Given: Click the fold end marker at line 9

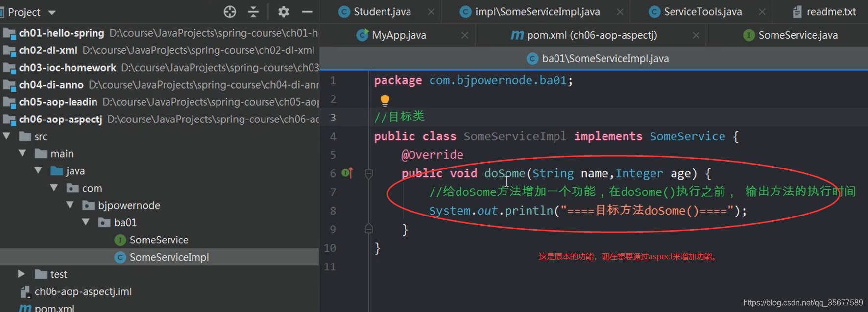Looking at the screenshot, I should point(369,229).
